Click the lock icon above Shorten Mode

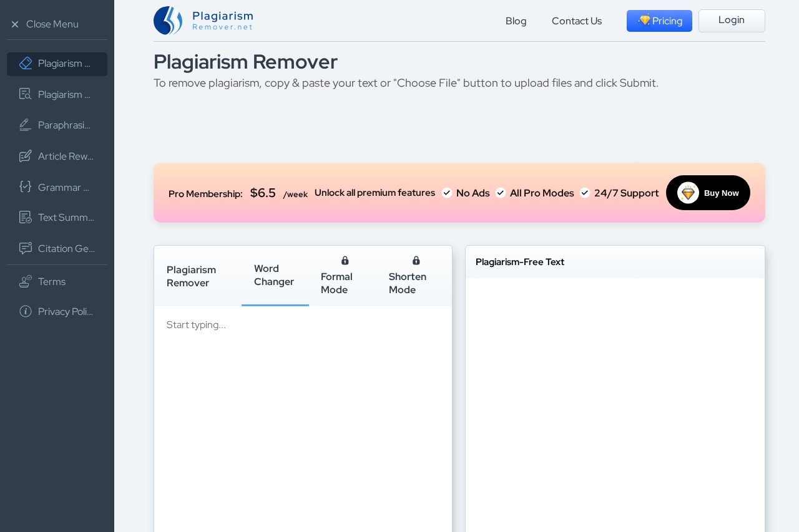(x=416, y=261)
